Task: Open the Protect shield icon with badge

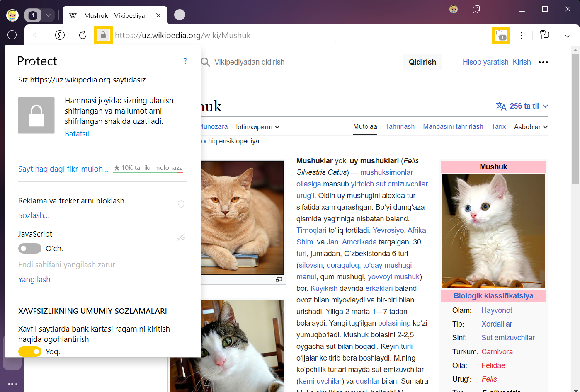Action: [501, 35]
